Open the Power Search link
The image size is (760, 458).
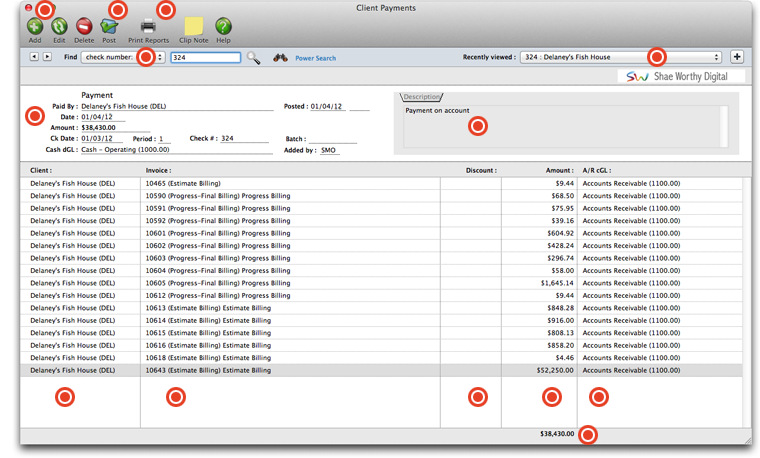point(316,58)
